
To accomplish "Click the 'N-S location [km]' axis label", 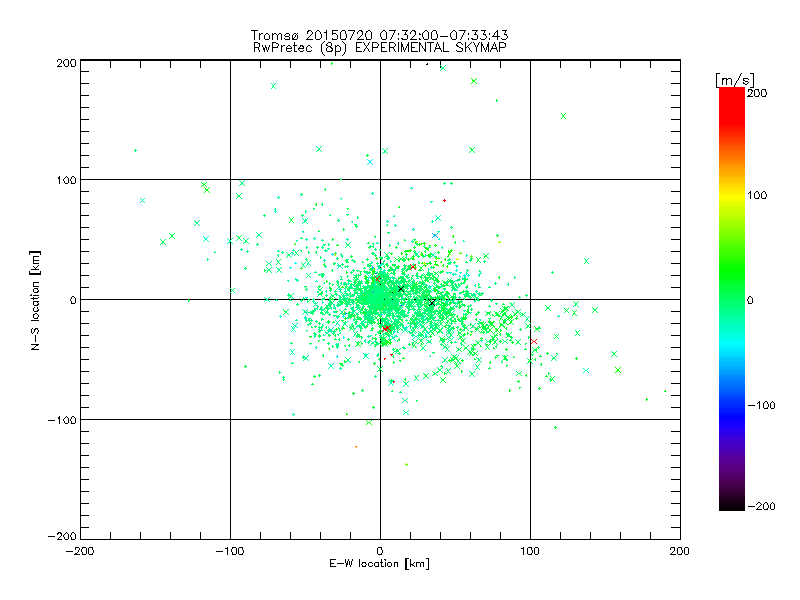I will tap(35, 300).
